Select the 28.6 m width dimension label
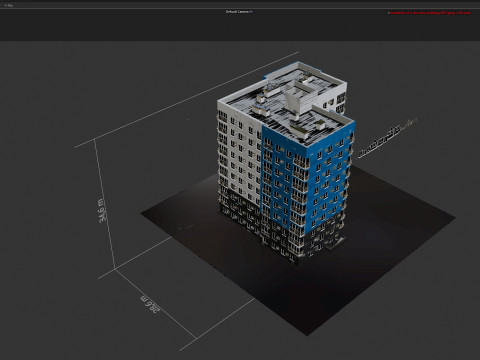Viewport: 480px width, 360px height. pos(151,304)
